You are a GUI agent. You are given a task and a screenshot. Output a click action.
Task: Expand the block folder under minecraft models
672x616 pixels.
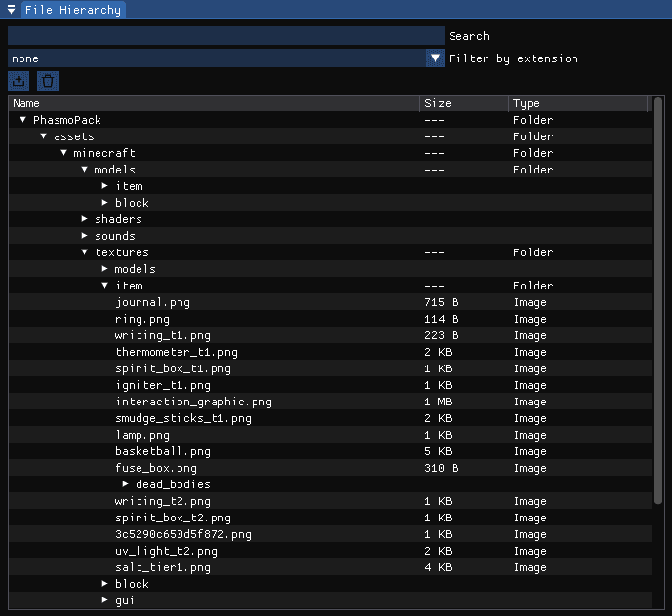pyautogui.click(x=105, y=202)
